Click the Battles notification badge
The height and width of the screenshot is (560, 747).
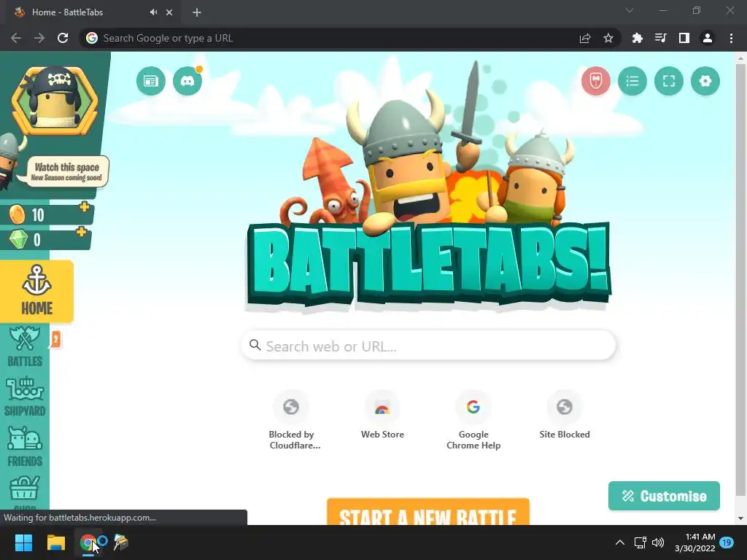pyautogui.click(x=55, y=340)
